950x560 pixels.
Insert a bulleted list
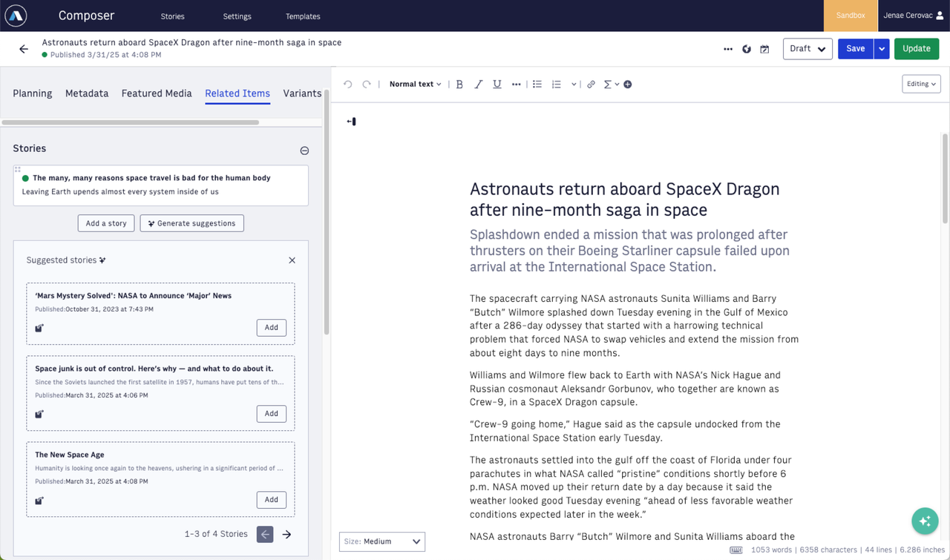(537, 85)
